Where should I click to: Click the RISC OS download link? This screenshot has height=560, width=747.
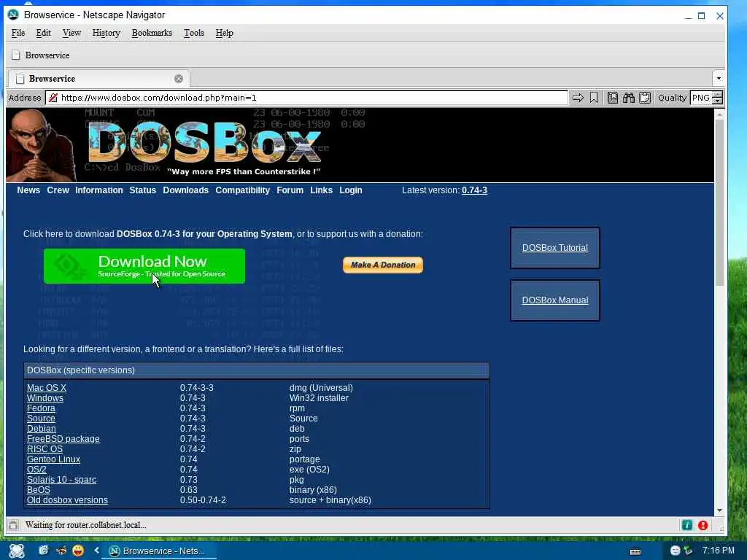pos(44,449)
